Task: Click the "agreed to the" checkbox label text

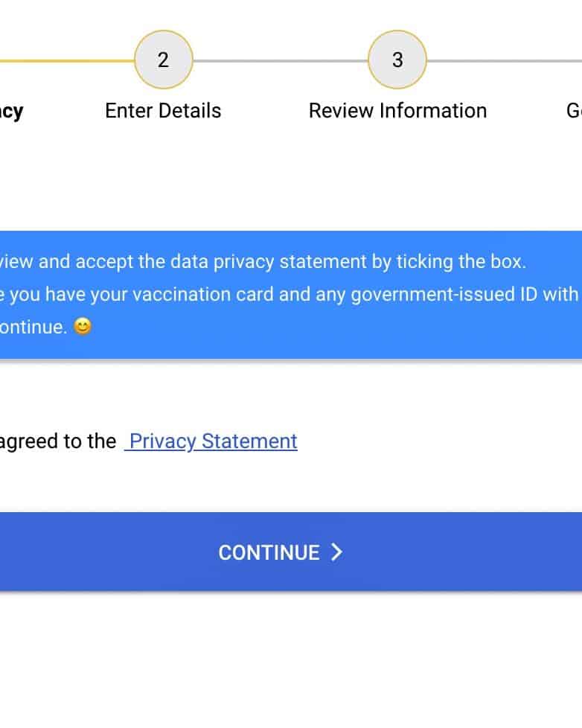Action: point(58,441)
